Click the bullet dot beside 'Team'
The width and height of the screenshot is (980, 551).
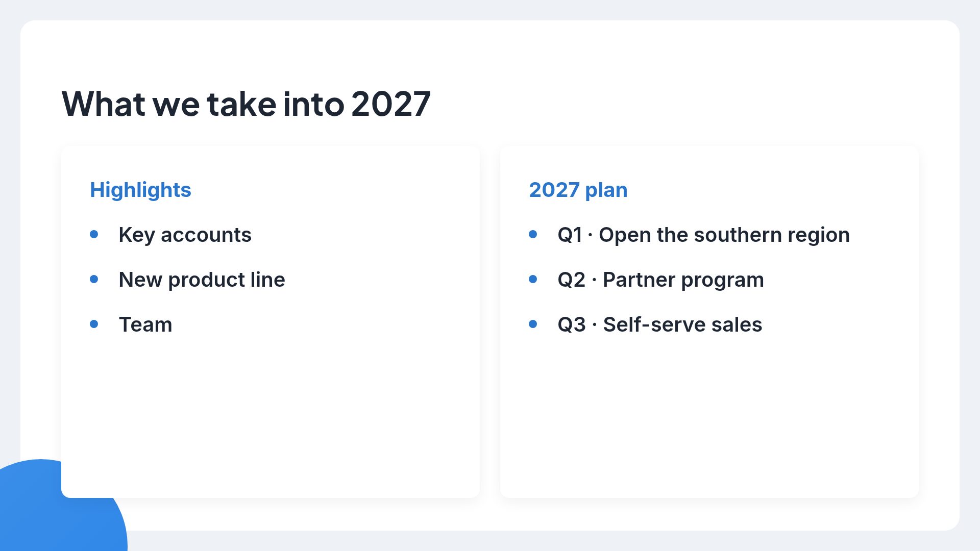pyautogui.click(x=94, y=324)
